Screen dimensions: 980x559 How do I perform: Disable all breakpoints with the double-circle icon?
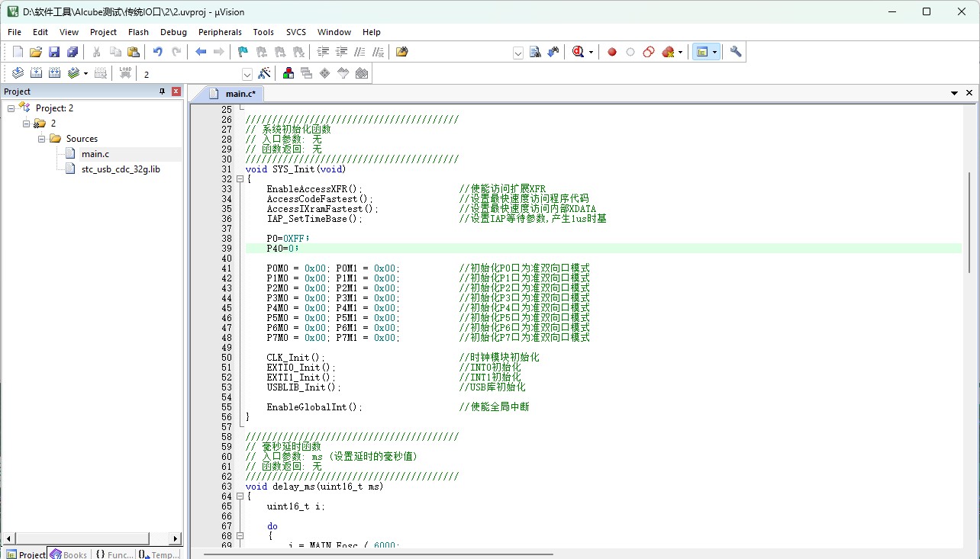648,52
